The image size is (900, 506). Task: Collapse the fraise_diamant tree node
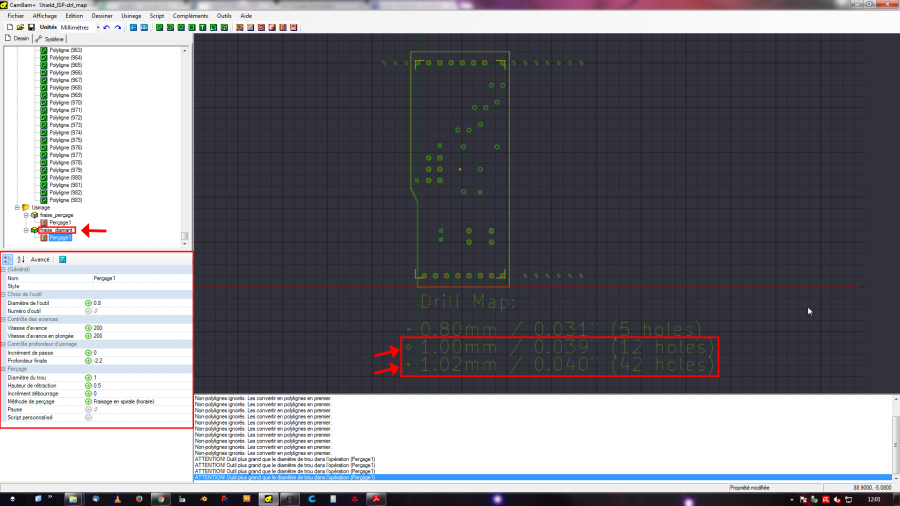pyautogui.click(x=26, y=230)
